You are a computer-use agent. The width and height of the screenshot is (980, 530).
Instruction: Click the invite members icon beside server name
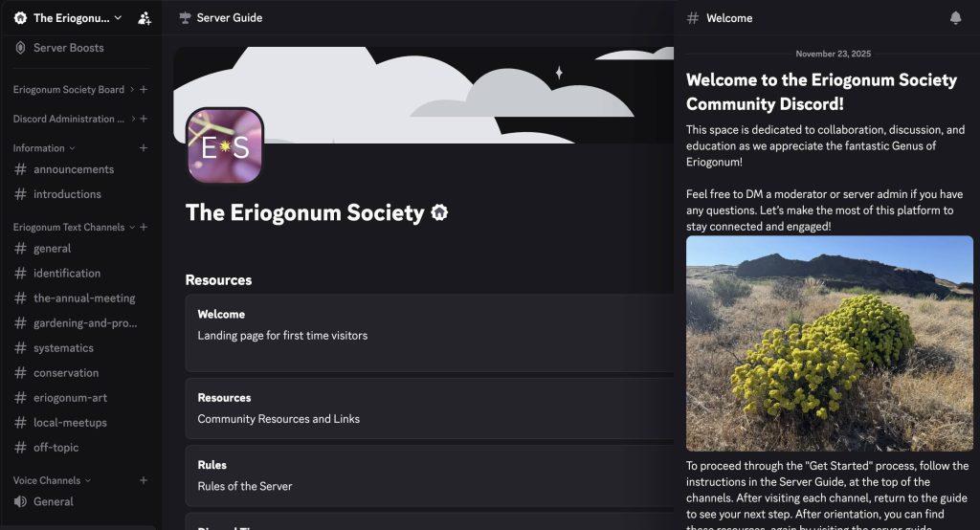click(x=145, y=18)
